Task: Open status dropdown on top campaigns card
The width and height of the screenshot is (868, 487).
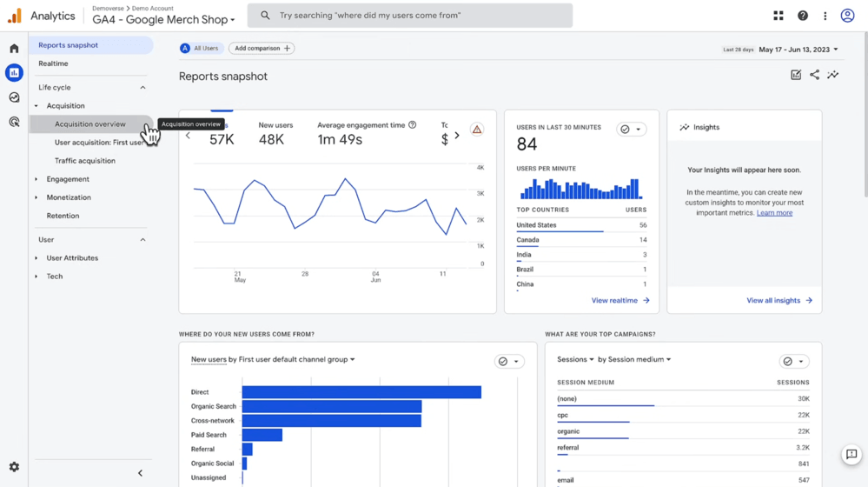Action: pos(794,361)
